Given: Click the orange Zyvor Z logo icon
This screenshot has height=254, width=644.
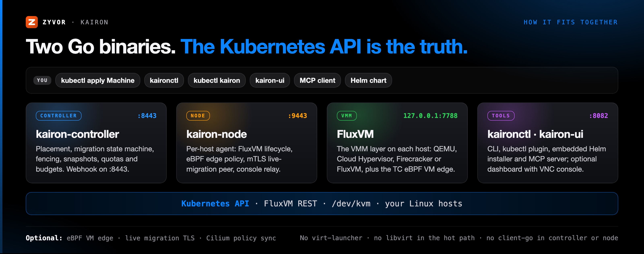Looking at the screenshot, I should (x=32, y=22).
